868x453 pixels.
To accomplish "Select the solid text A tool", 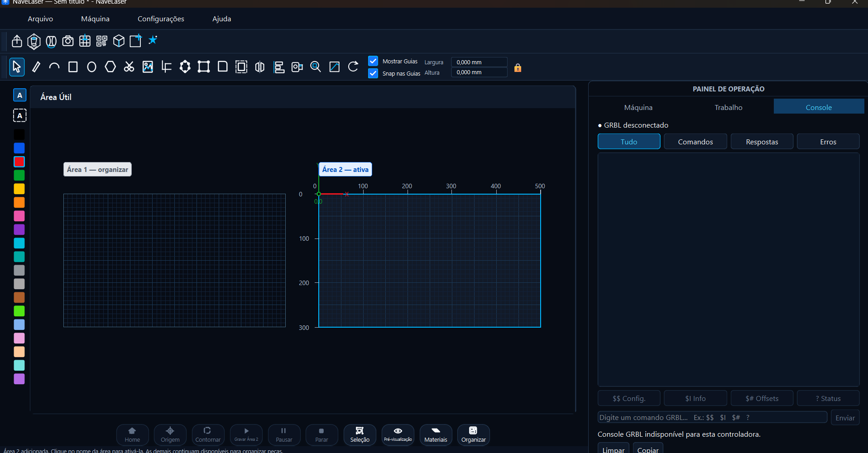I will [19, 95].
